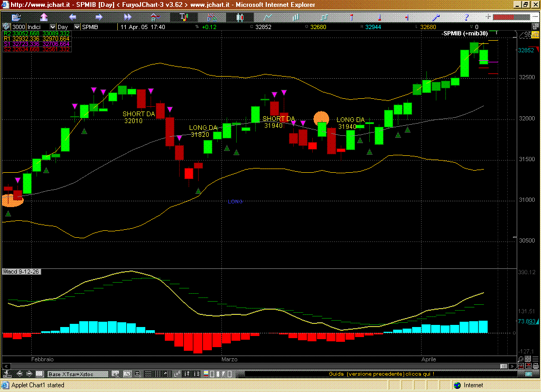The height and width of the screenshot is (392, 541).
Task: Click the double fast-forward arrow icon
Action: click(x=128, y=17)
